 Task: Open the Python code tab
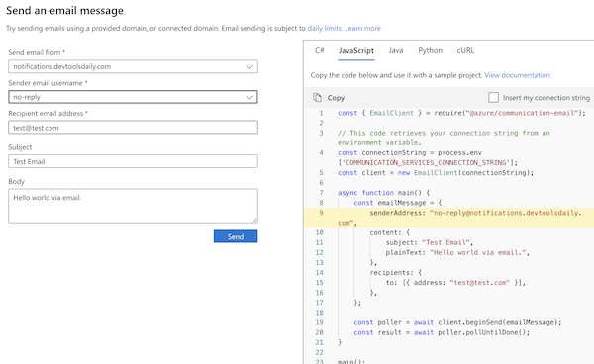pyautogui.click(x=430, y=50)
